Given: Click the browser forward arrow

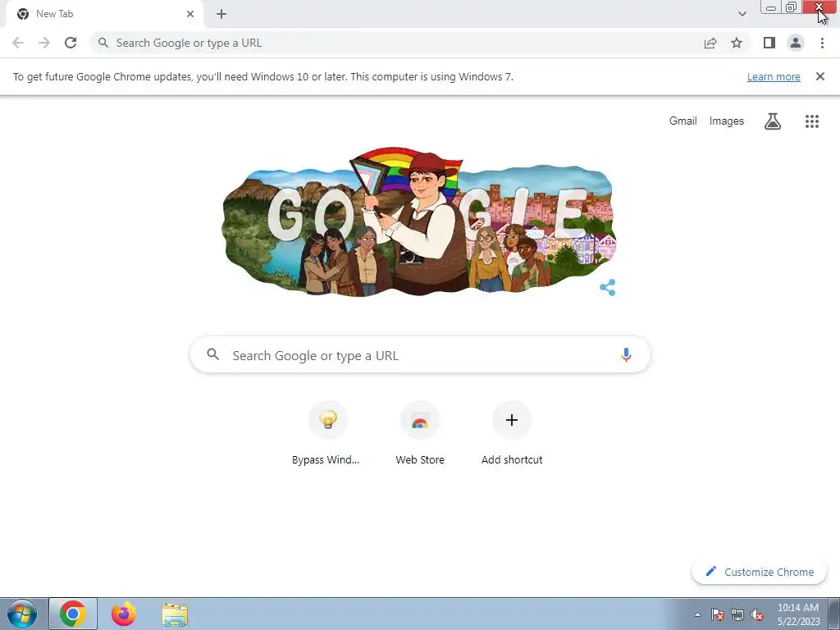Looking at the screenshot, I should coord(44,43).
